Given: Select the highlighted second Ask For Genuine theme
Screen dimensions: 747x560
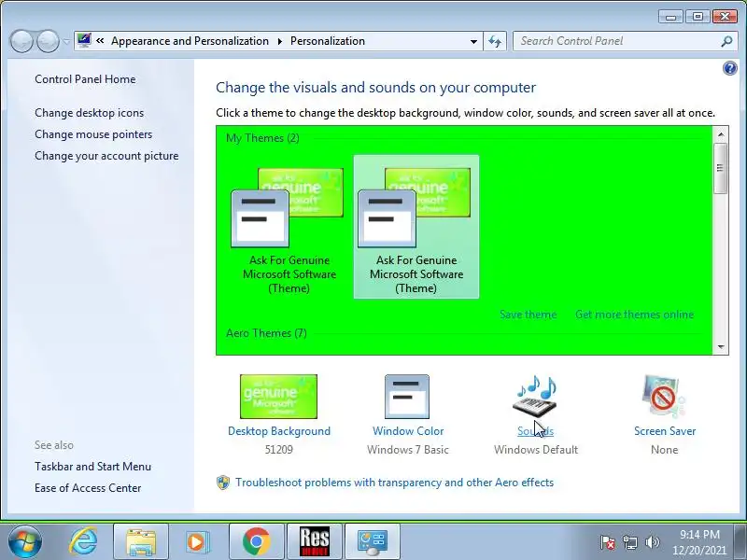Looking at the screenshot, I should (416, 227).
